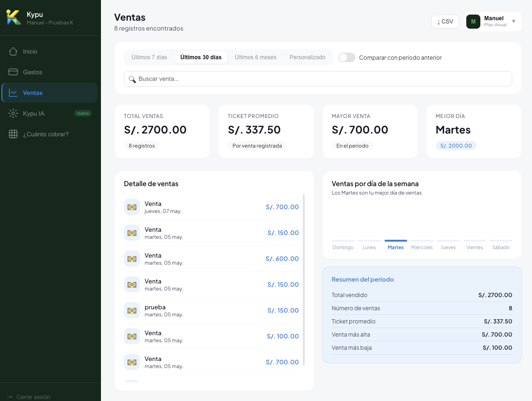Click the Mayor Venta S/. 700.00 card
Screen dimensions: 532x401
pos(370,131)
